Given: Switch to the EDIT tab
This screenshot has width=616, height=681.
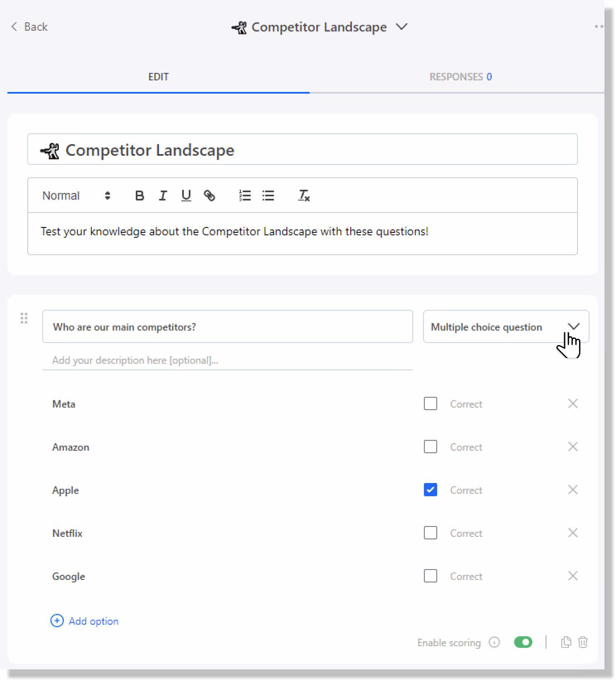Looking at the screenshot, I should pos(158,77).
